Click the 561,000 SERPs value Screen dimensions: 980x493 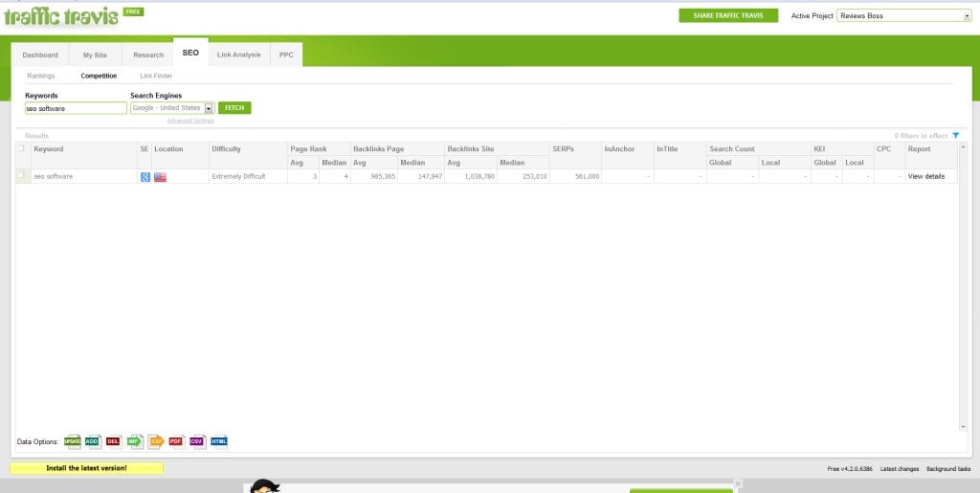[587, 177]
